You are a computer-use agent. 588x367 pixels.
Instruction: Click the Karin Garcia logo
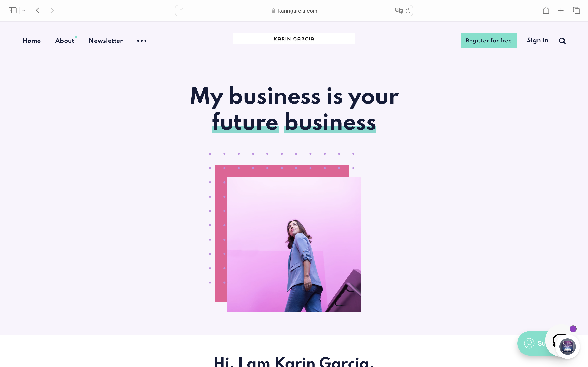[x=294, y=39]
